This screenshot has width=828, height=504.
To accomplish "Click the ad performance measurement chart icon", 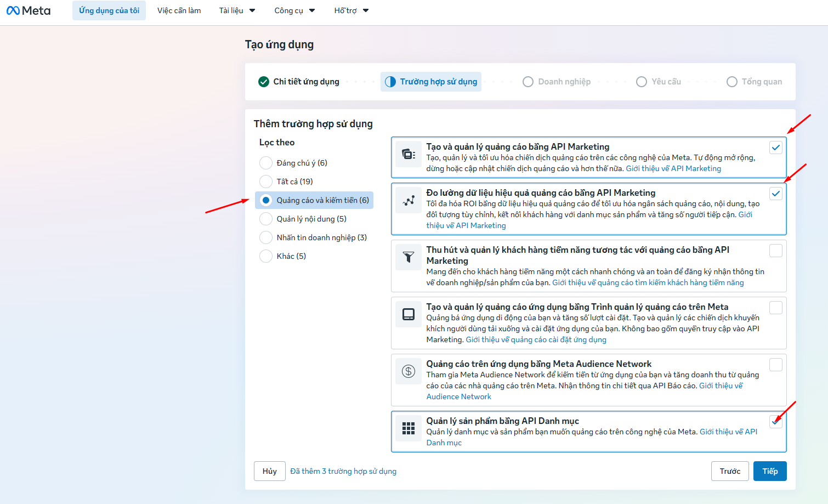I will 409,201.
